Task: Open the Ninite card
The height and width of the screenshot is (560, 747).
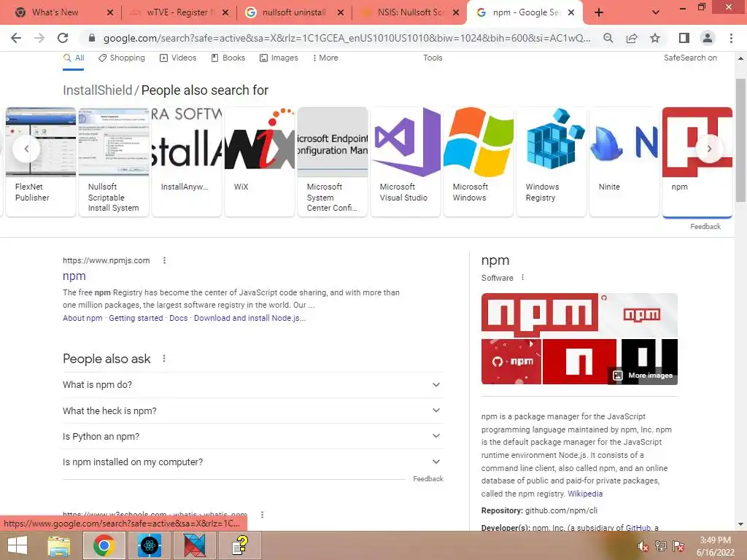Action: (624, 161)
